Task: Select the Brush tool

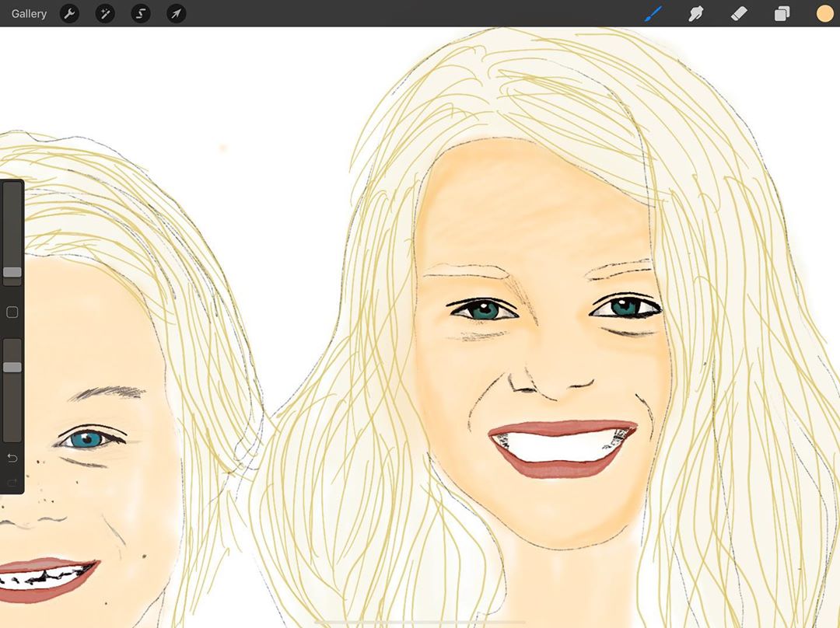Action: pyautogui.click(x=653, y=13)
